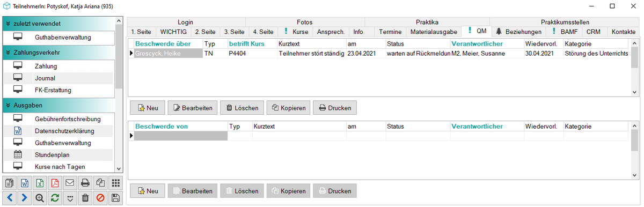Switch to the BAMF tab
Screen dimensions: 644x207
[x=565, y=32]
